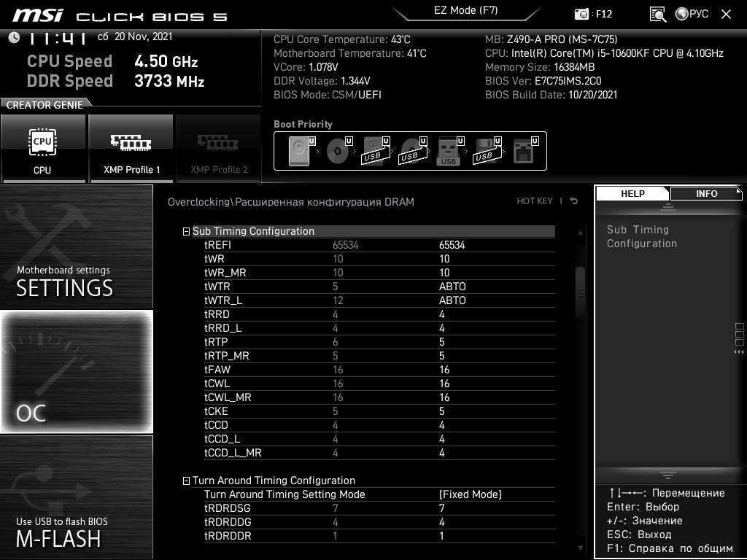Image resolution: width=747 pixels, height=560 pixels.
Task: Click the MSI Click BIOS 5 logo
Action: point(119,16)
